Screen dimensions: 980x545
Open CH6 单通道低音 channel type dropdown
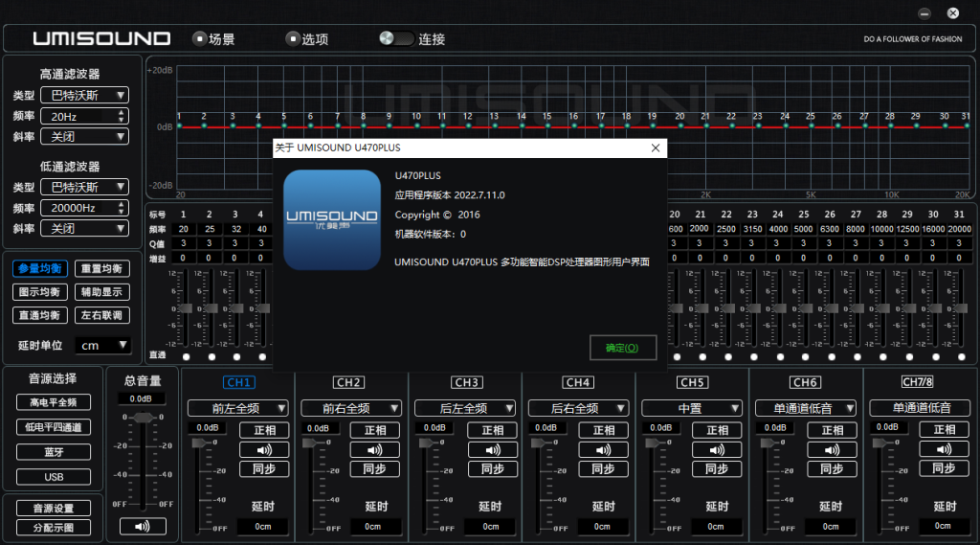click(806, 408)
